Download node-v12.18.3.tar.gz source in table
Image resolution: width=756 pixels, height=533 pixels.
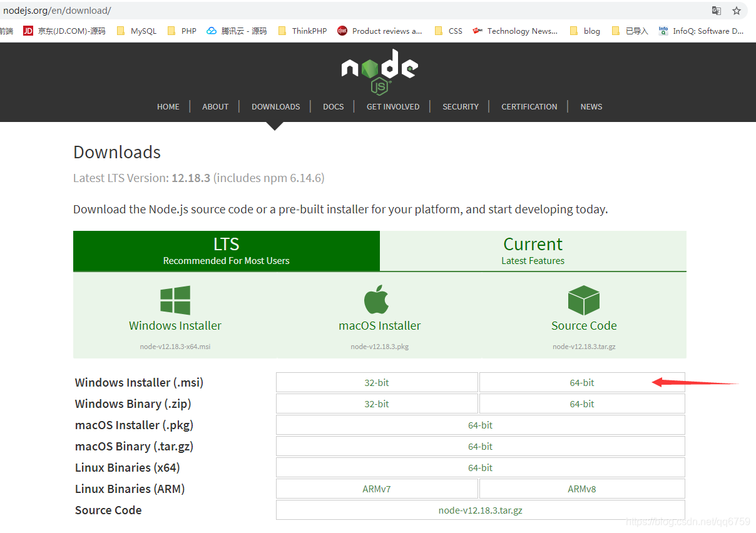click(481, 510)
